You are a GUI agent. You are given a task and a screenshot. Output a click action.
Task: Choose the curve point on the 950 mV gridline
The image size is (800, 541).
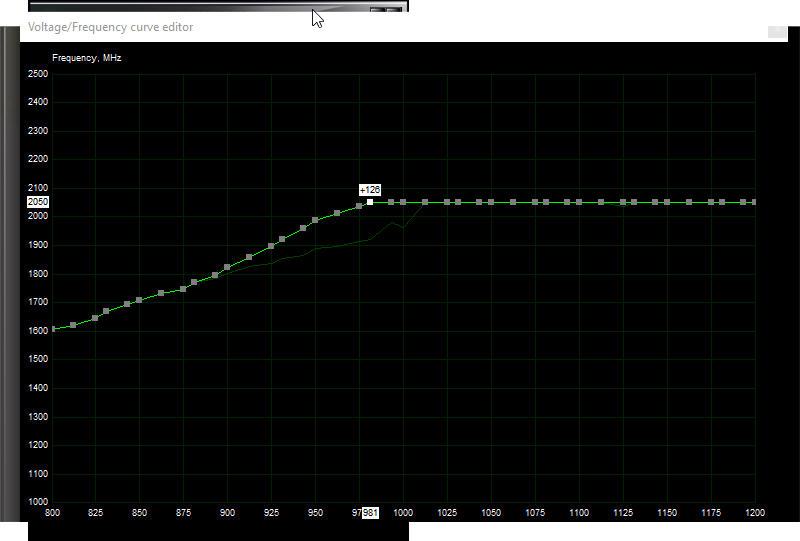point(315,220)
